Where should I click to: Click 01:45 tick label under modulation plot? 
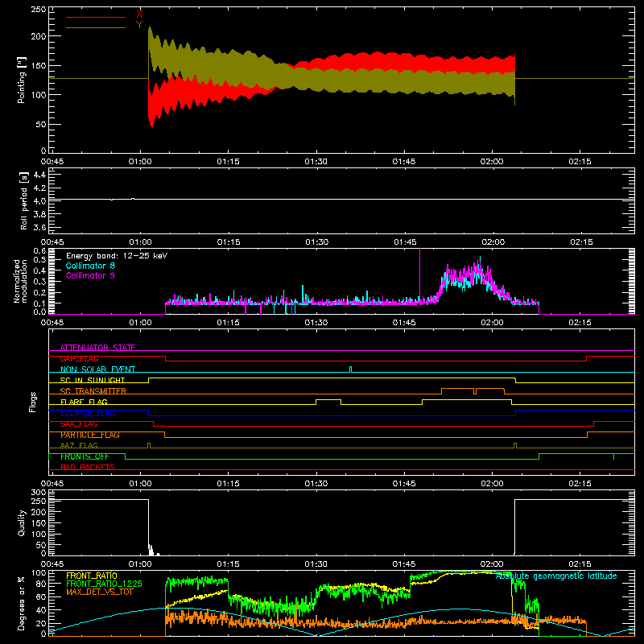click(404, 323)
